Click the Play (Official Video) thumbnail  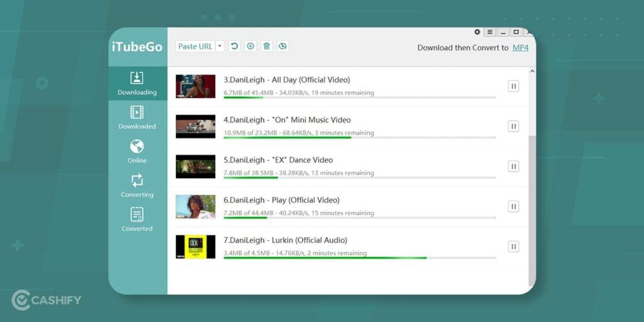pyautogui.click(x=196, y=206)
